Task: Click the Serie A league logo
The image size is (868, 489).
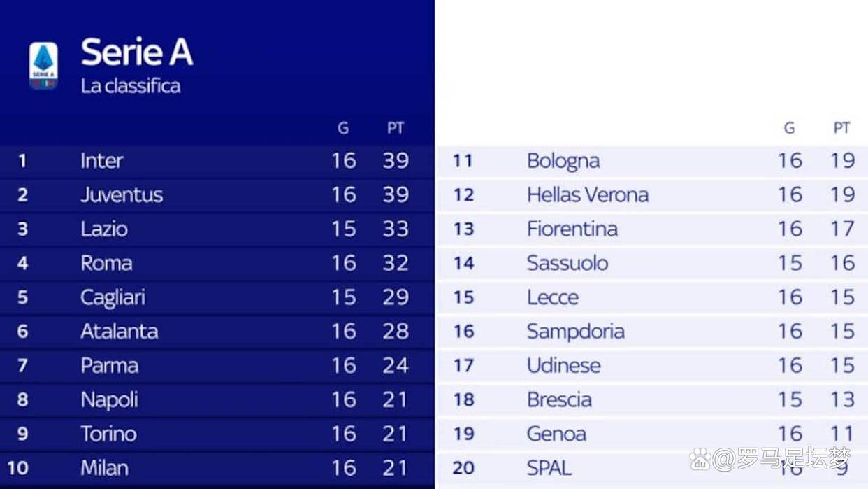Action: pyautogui.click(x=43, y=66)
